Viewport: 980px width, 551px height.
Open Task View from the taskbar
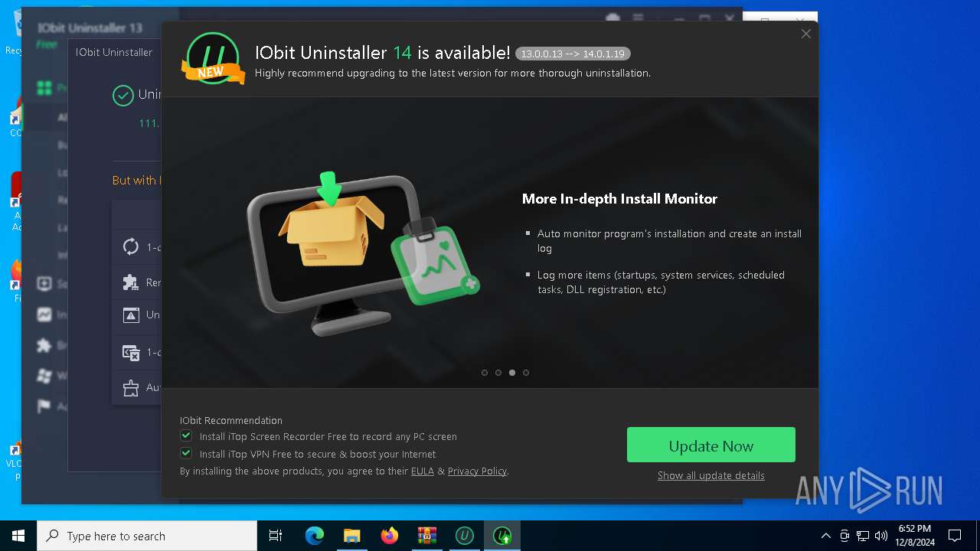click(276, 536)
